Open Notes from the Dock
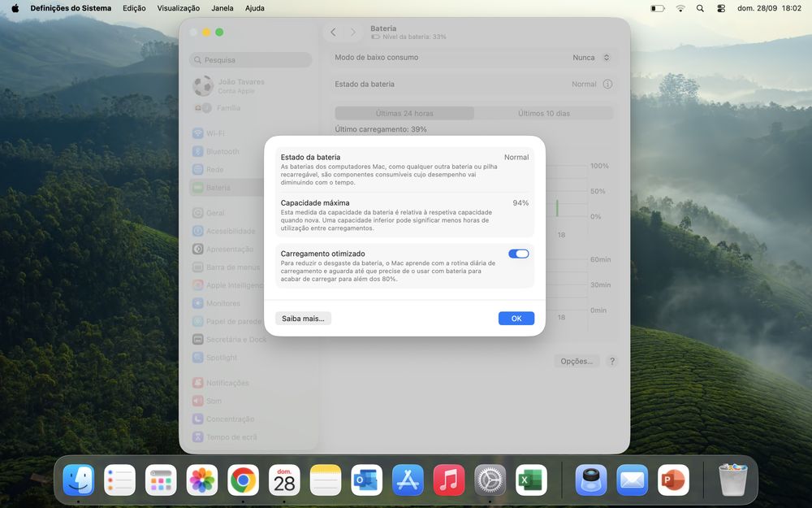 326,480
